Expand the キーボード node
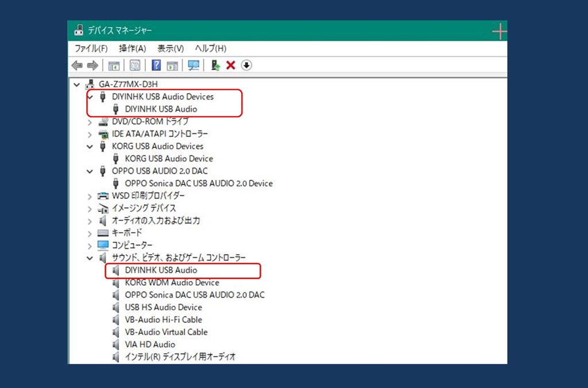The image size is (588, 388). [x=90, y=233]
